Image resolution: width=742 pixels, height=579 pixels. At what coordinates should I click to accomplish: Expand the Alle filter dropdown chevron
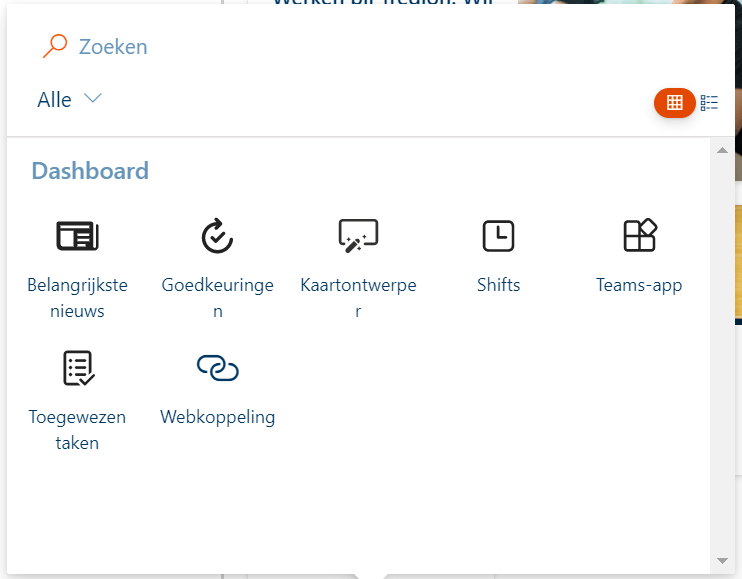coord(93,99)
